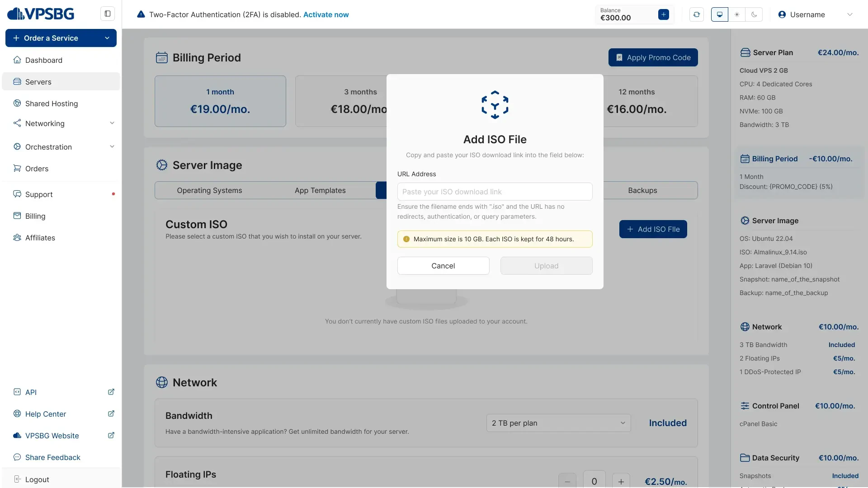The width and height of the screenshot is (868, 488).
Task: Open Affiliates in the sidebar
Action: tap(40, 238)
